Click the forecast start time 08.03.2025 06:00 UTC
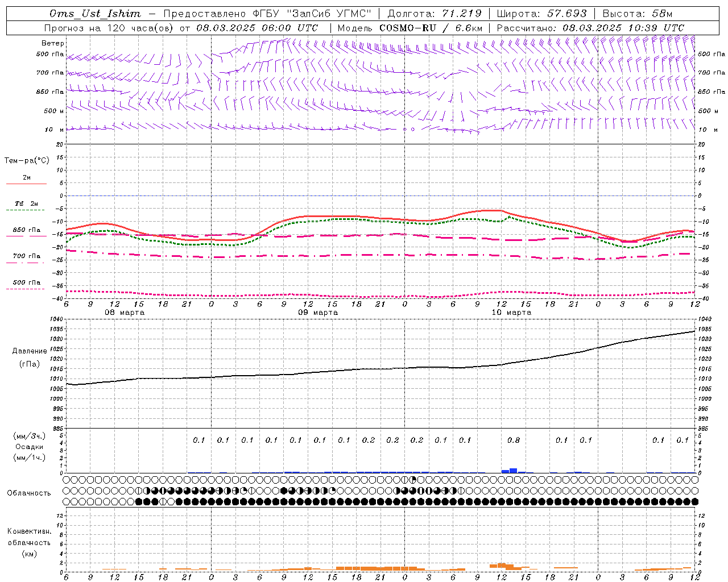 [x=257, y=28]
